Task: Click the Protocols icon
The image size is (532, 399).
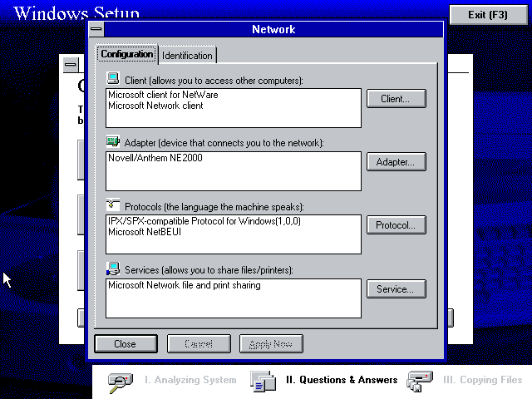Action: coord(113,204)
